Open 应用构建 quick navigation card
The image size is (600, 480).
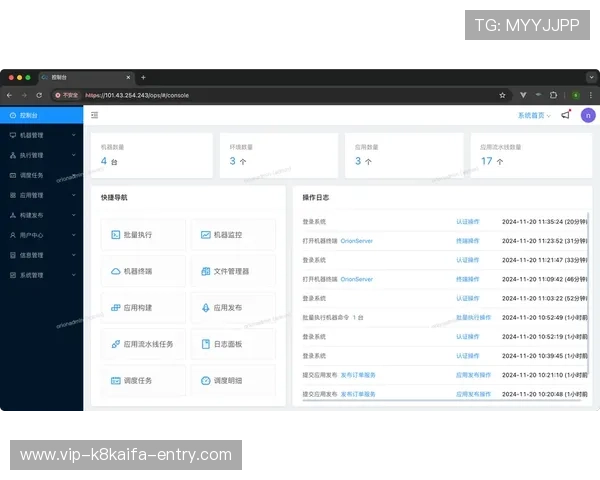(x=143, y=307)
